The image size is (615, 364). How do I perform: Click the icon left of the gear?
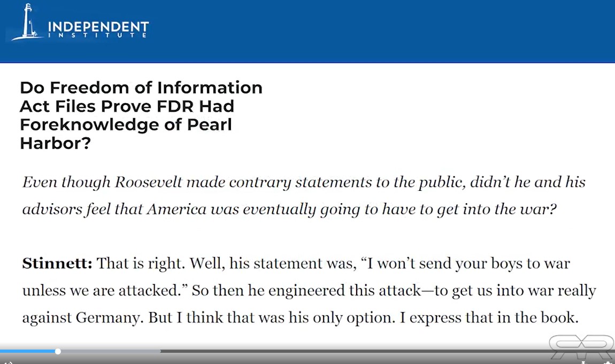tap(583, 362)
